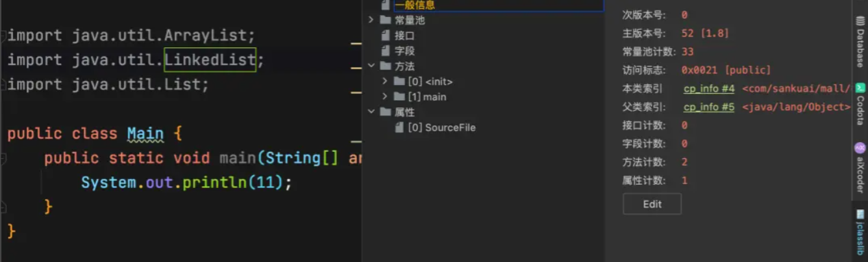Click the 字段 file icon
The width and height of the screenshot is (868, 262).
(386, 51)
